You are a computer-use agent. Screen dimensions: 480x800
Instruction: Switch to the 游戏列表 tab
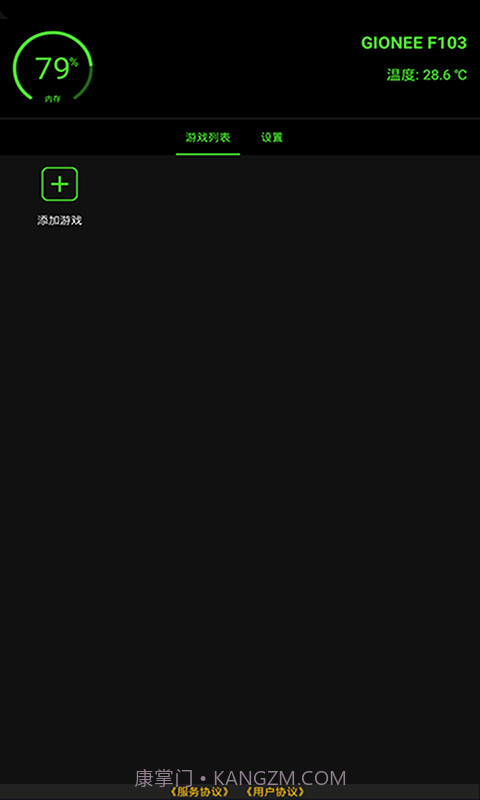pos(208,137)
